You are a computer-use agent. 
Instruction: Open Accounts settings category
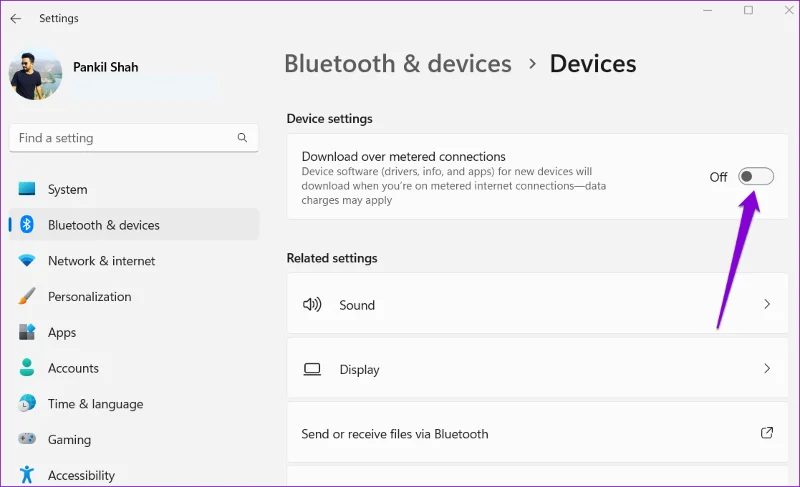click(134, 368)
